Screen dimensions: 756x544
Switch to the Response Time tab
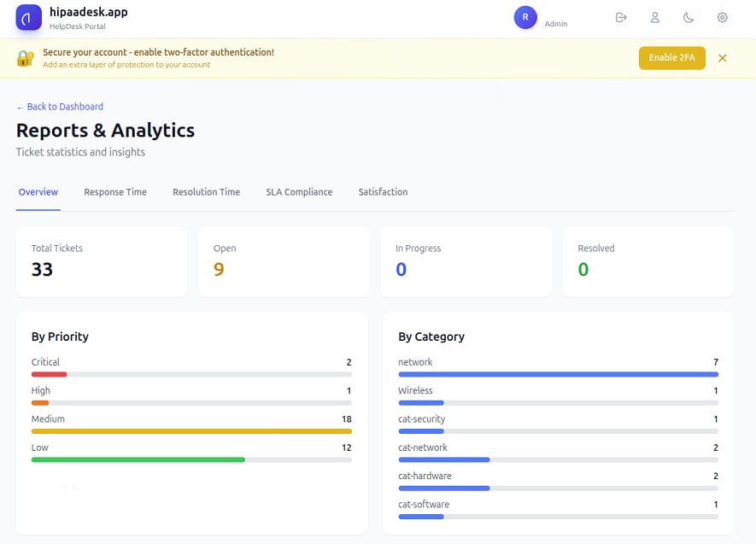pyautogui.click(x=115, y=191)
